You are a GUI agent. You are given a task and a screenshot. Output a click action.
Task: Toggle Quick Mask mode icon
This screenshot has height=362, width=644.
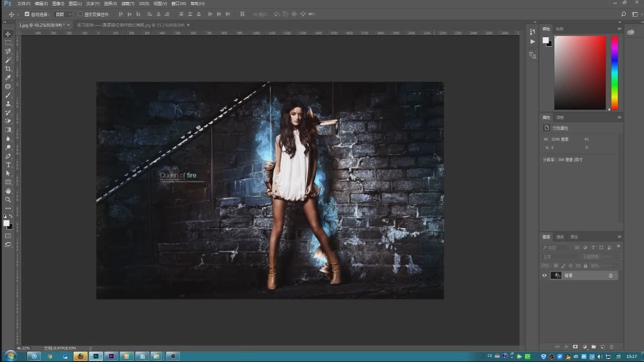pos(8,236)
